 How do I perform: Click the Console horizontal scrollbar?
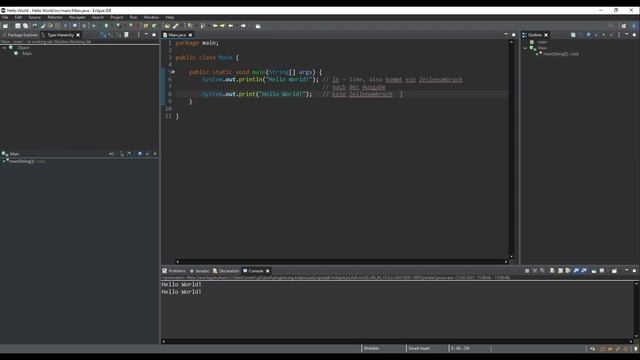(x=398, y=341)
